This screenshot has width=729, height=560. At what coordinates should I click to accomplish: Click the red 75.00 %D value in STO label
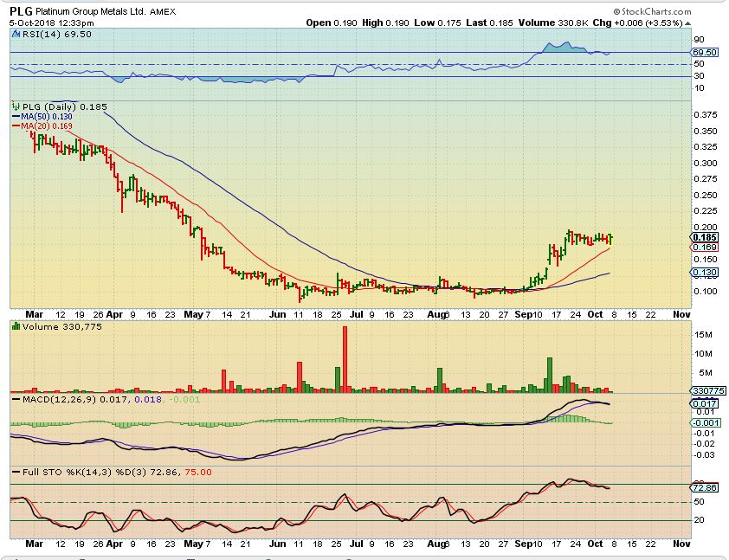(198, 473)
